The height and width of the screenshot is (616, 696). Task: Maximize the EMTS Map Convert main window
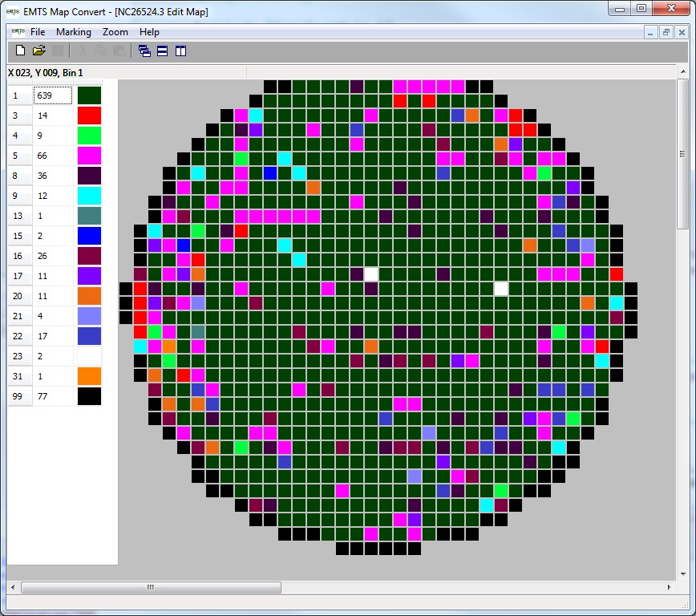pos(641,9)
